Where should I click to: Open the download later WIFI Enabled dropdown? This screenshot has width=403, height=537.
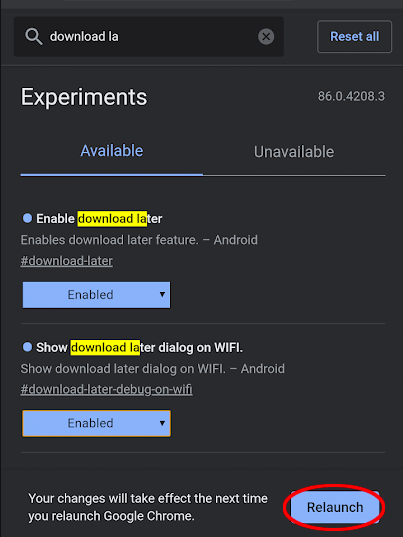pyautogui.click(x=96, y=423)
